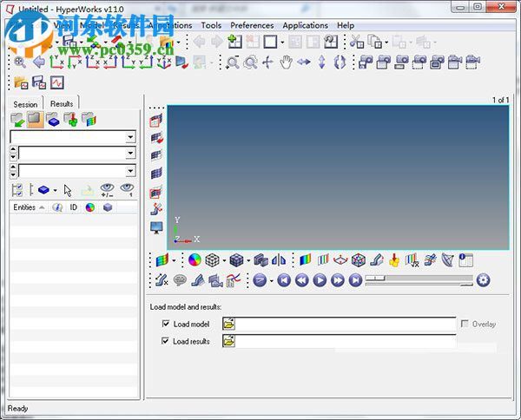Browse for a results file folder icon

[x=228, y=341]
